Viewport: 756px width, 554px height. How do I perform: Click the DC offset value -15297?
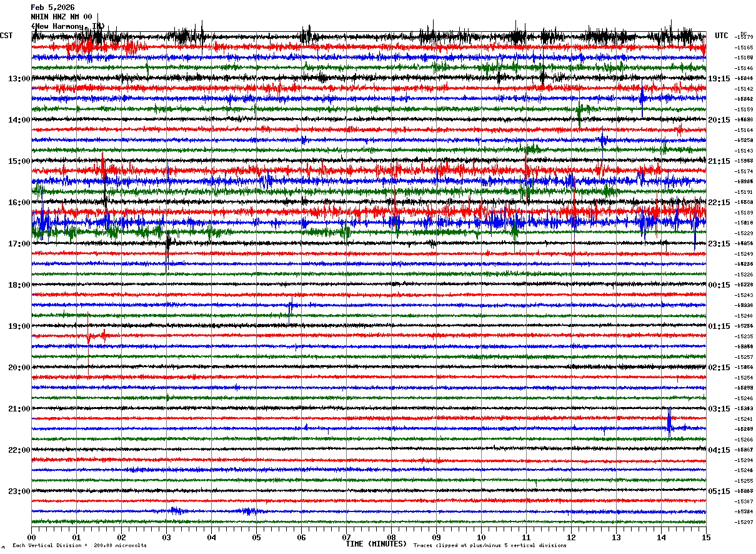744,522
